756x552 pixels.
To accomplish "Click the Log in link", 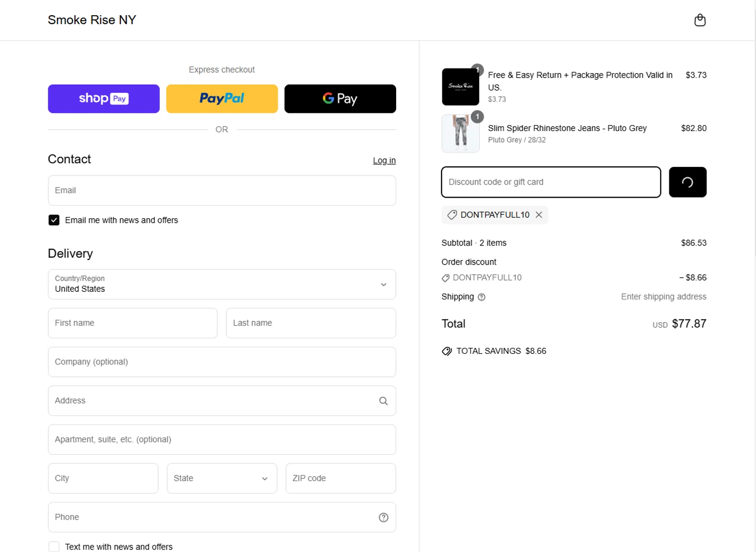I will [384, 160].
